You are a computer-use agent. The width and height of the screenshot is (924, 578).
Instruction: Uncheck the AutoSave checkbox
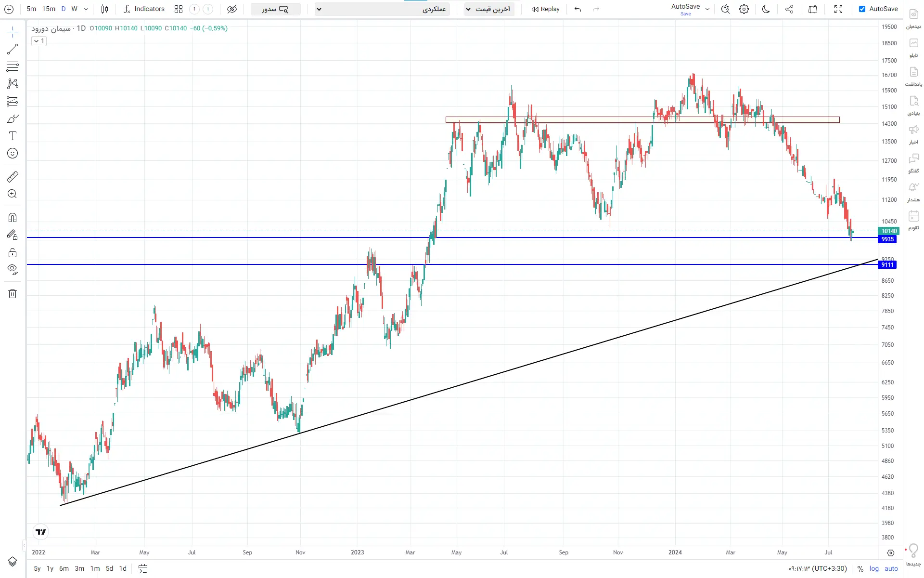click(862, 9)
